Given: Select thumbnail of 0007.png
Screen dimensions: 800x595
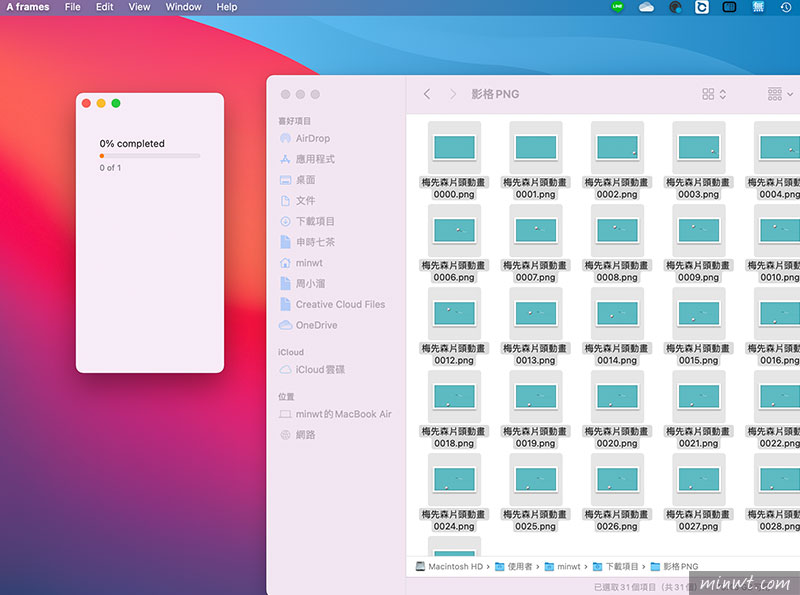Looking at the screenshot, I should click(536, 231).
